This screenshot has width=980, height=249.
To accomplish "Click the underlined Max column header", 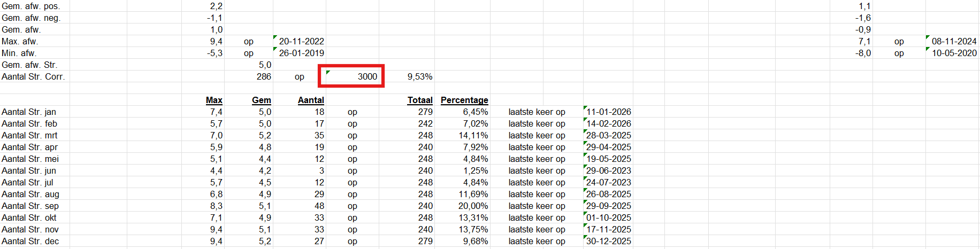I will click(x=214, y=100).
